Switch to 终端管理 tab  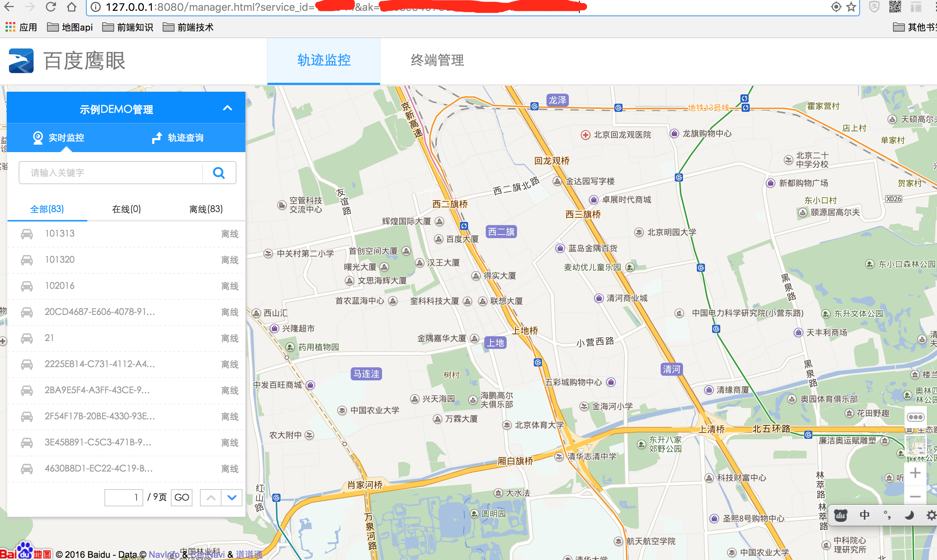click(437, 60)
